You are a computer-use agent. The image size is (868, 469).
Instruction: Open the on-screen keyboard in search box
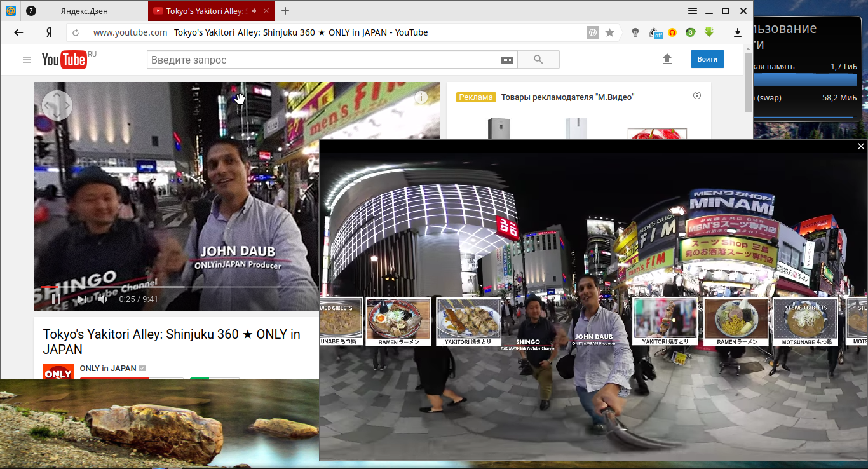[x=507, y=60]
